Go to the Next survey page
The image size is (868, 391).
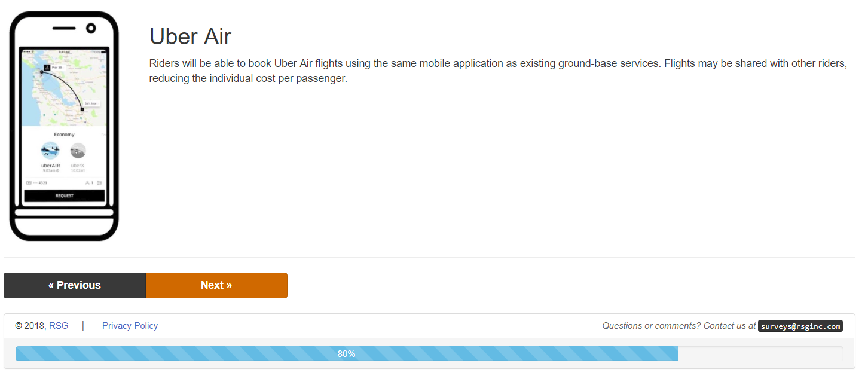pos(216,285)
